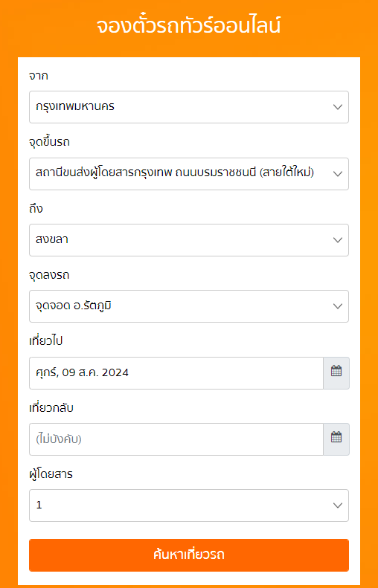Click the ค้นหาเที่ยวรถ search button
The width and height of the screenshot is (378, 588).
(x=189, y=555)
